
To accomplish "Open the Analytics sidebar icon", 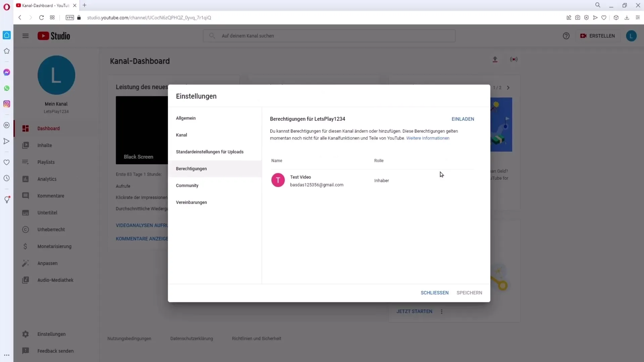I will pyautogui.click(x=25, y=179).
